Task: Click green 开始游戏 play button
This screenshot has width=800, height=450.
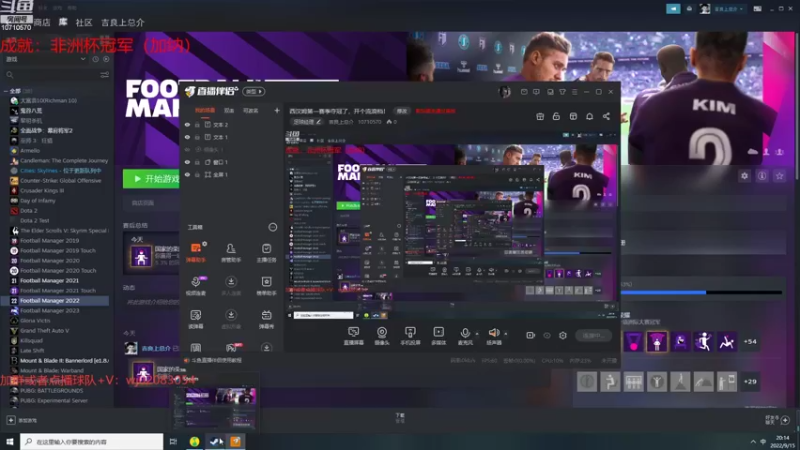Action: pos(151,179)
